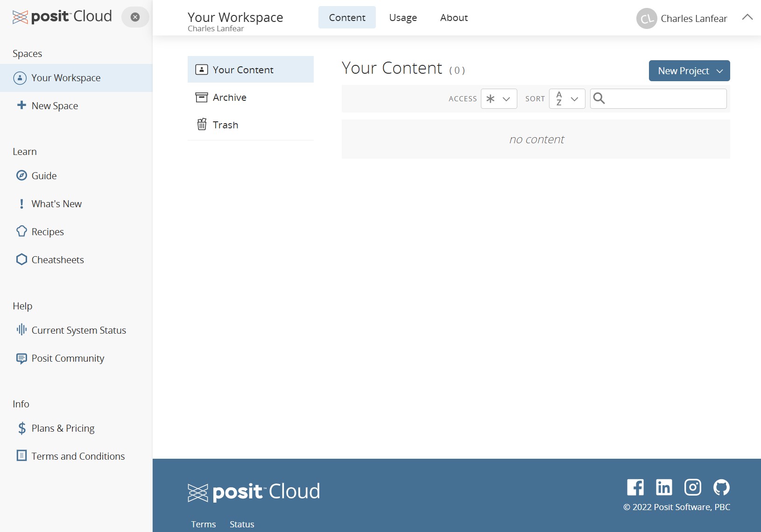Create a New Space

[55, 106]
